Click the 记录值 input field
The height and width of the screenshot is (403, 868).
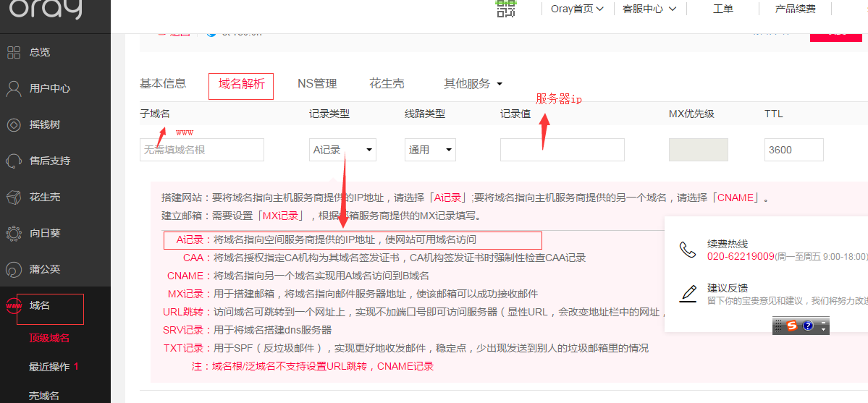coord(562,150)
